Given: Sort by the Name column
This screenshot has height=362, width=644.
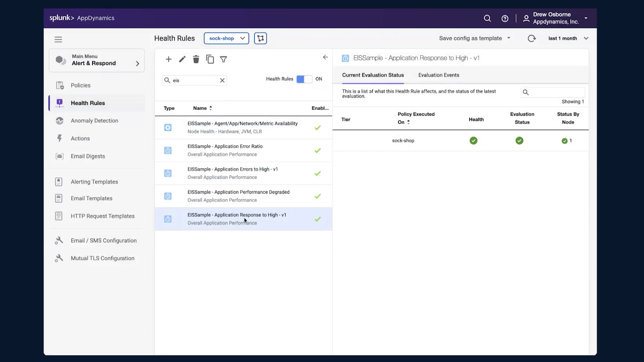Looking at the screenshot, I should [x=203, y=108].
